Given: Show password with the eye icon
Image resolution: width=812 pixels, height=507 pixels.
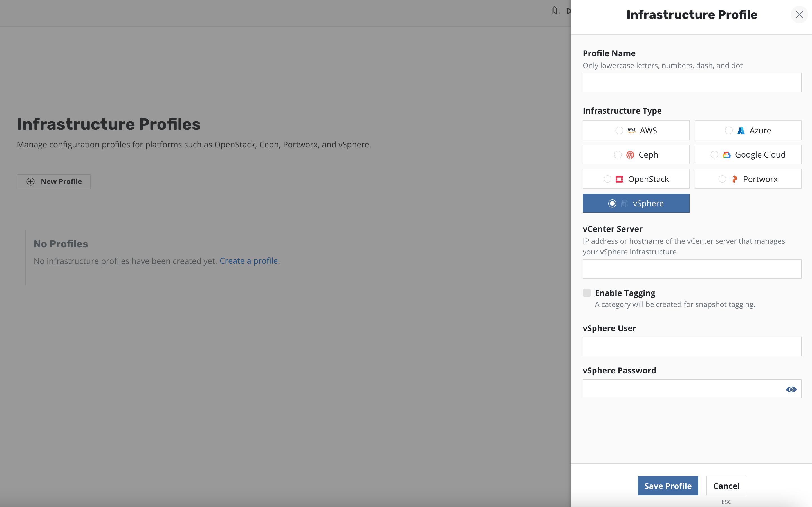Looking at the screenshot, I should pos(791,389).
